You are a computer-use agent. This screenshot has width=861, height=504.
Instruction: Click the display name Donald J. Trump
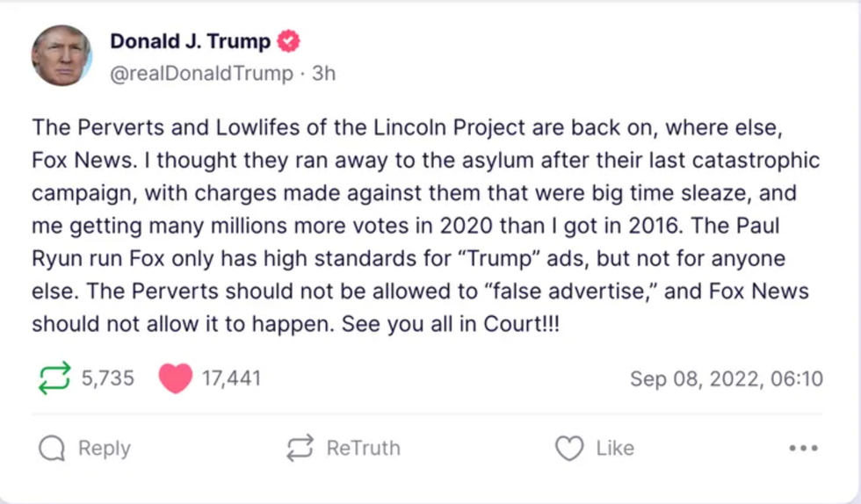(x=190, y=41)
